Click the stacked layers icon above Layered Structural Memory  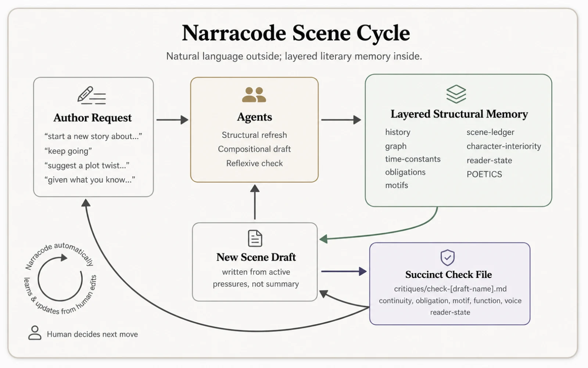click(x=456, y=94)
